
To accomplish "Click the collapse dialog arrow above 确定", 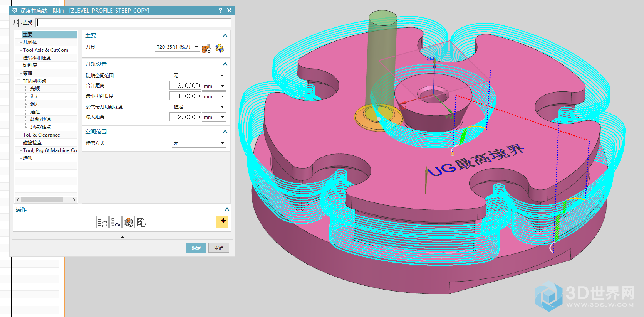I will point(122,237).
